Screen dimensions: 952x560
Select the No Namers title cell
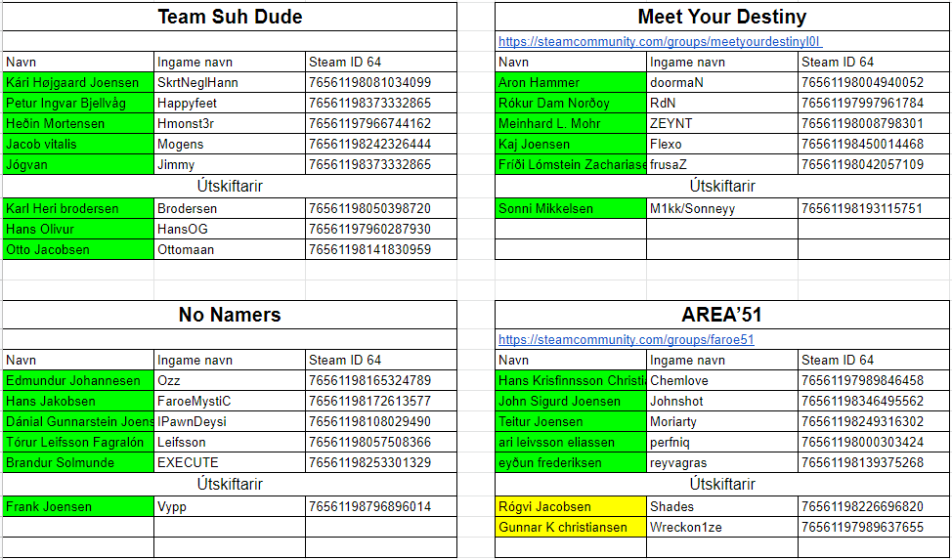click(x=230, y=315)
